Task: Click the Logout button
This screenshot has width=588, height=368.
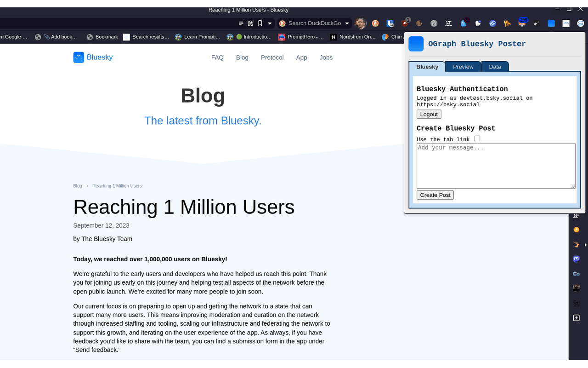Action: click(x=429, y=115)
